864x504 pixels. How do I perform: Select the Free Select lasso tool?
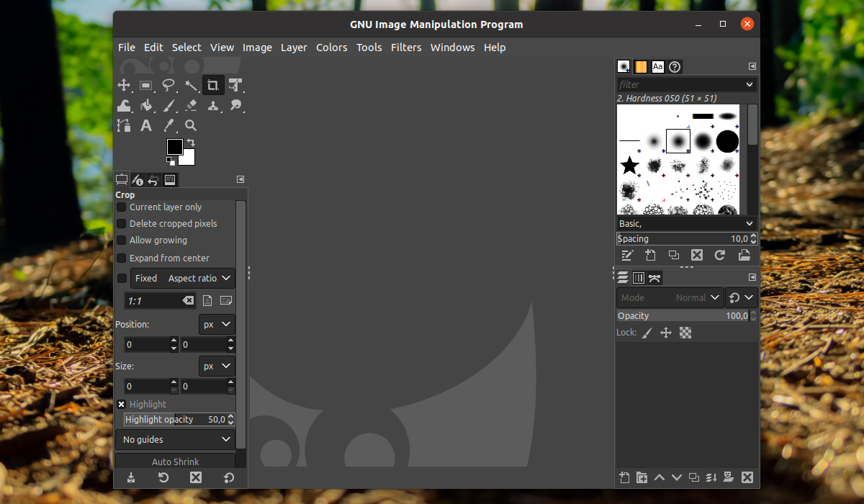click(168, 86)
